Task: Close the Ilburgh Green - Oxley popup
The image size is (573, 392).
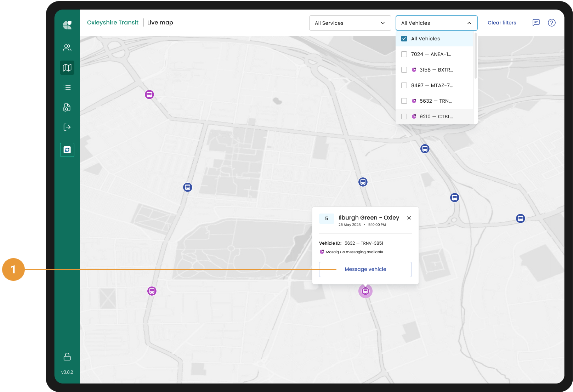Action: (409, 218)
